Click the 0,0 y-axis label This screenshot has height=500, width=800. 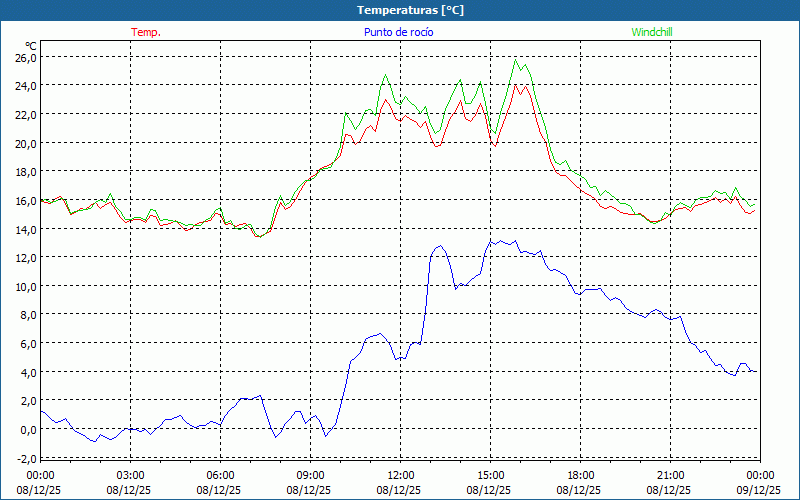tap(28, 429)
